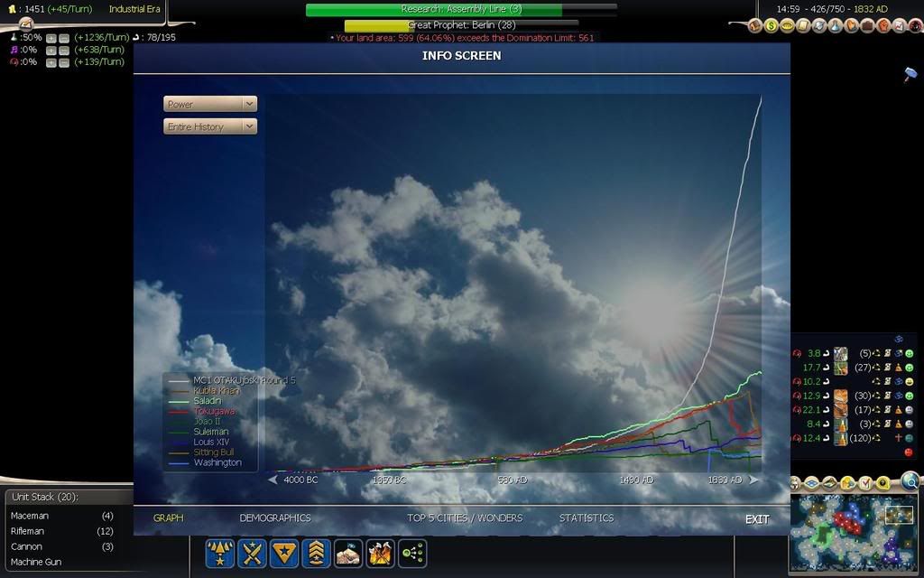Click EXIT to close Info Screen
Image resolution: width=924 pixels, height=578 pixels.
pos(757,519)
